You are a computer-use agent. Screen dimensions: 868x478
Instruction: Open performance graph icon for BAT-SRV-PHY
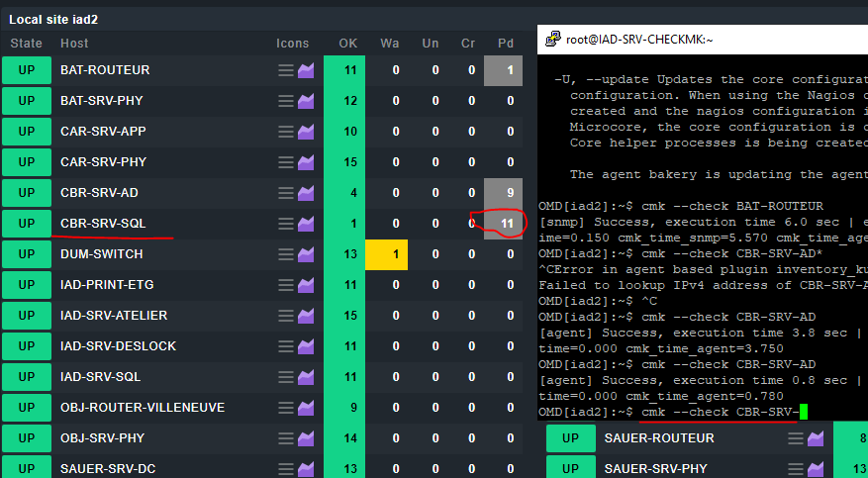(306, 101)
